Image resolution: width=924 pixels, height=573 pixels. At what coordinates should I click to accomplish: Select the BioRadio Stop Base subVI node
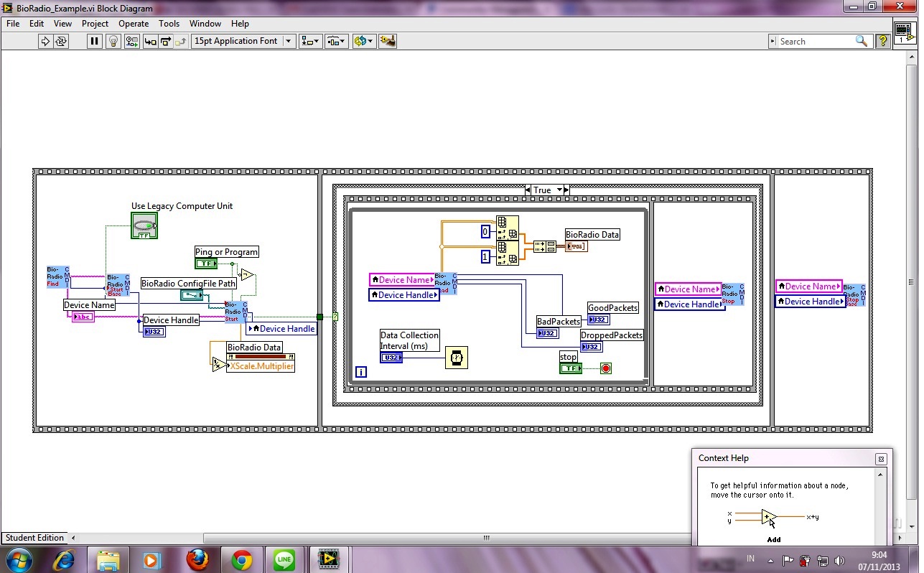[854, 295]
